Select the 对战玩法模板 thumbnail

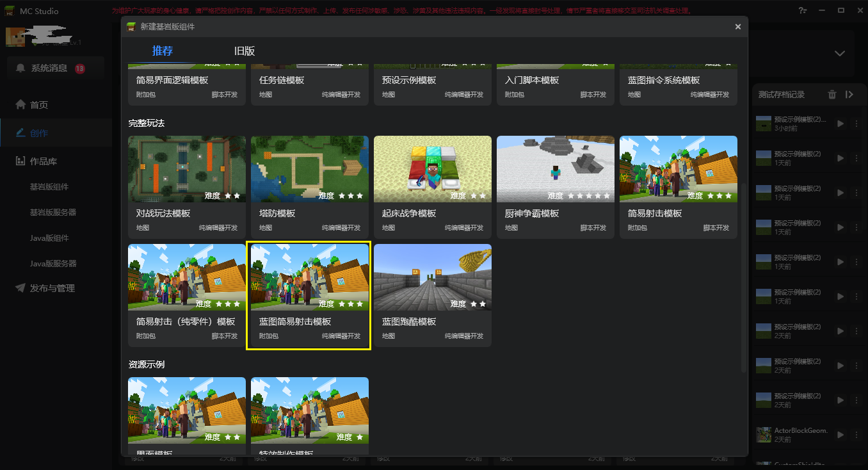187,169
